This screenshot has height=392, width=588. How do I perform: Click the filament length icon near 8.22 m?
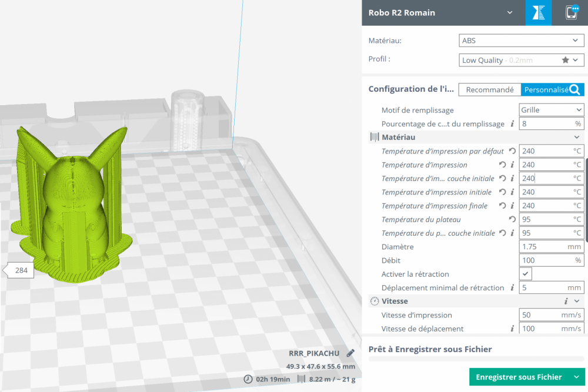[301, 379]
